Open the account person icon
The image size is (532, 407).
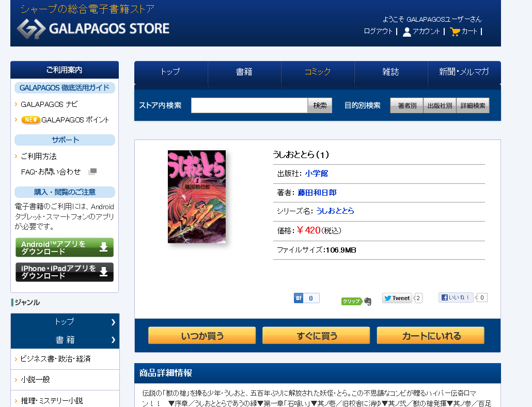tap(407, 32)
